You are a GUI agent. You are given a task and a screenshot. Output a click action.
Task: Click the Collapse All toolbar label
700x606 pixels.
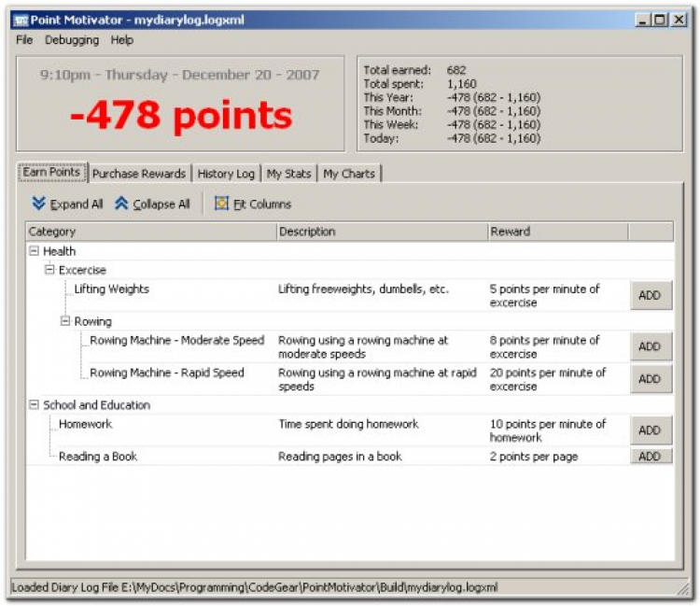click(161, 204)
